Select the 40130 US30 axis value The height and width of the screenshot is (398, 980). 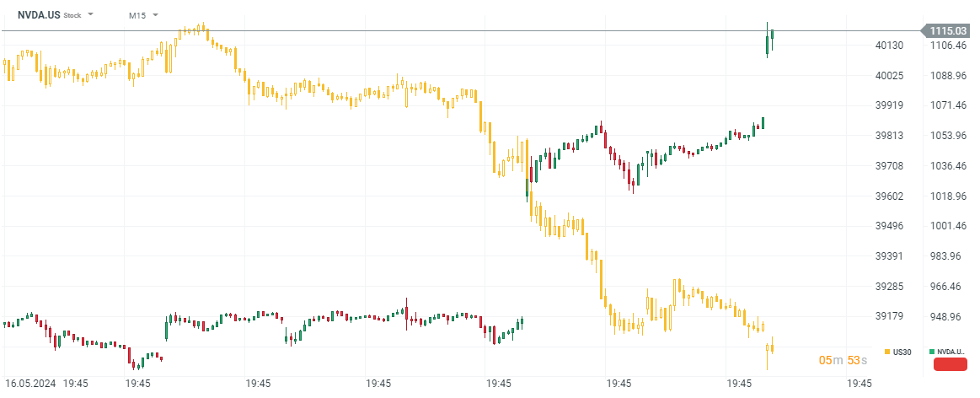point(890,46)
